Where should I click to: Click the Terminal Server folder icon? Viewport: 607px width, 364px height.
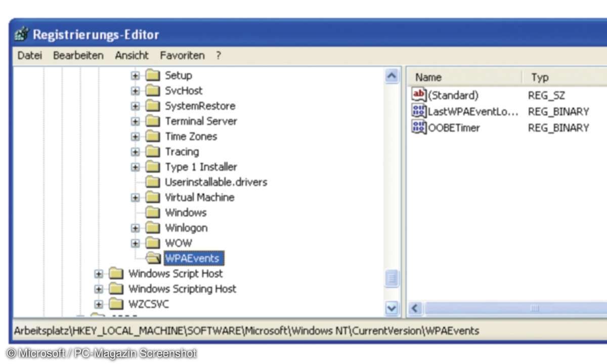pos(153,121)
